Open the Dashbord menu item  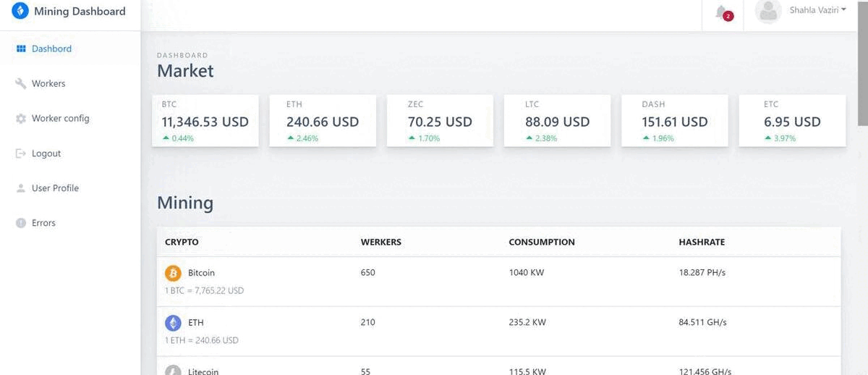(51, 49)
